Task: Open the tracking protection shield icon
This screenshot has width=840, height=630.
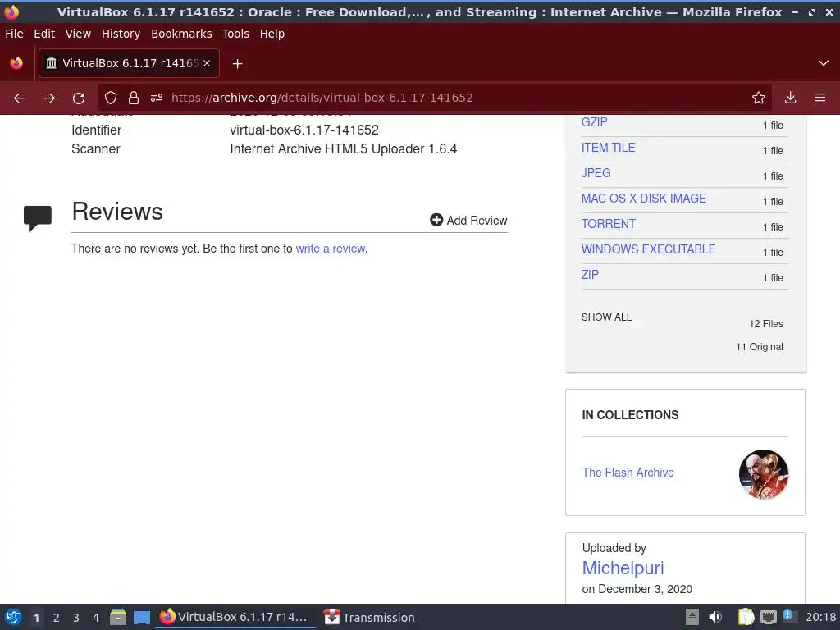Action: (x=111, y=98)
